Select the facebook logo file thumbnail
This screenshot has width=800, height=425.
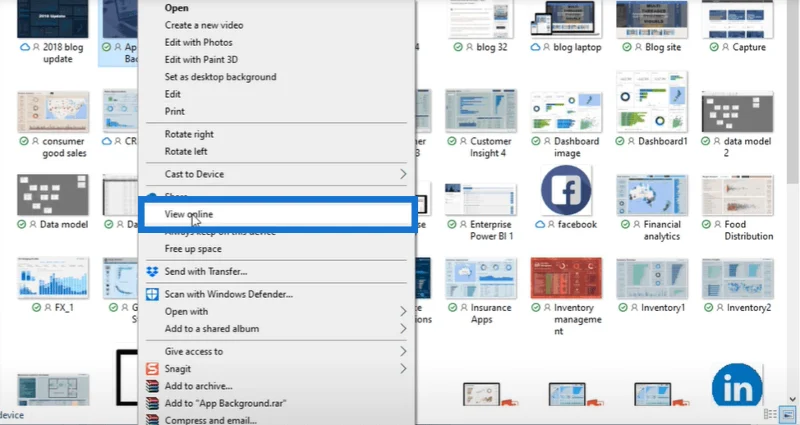click(566, 191)
